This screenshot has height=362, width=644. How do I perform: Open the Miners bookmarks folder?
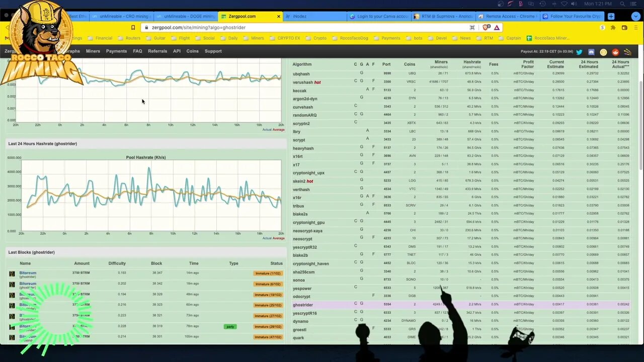pos(253,38)
